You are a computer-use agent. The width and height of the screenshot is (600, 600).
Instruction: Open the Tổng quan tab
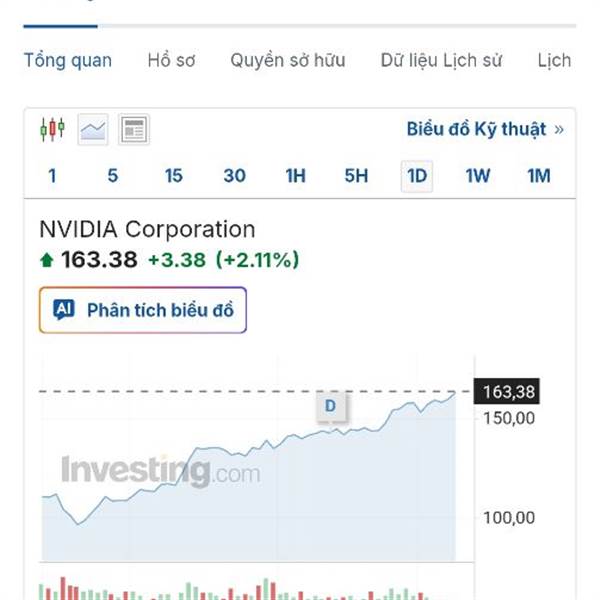pos(68,60)
